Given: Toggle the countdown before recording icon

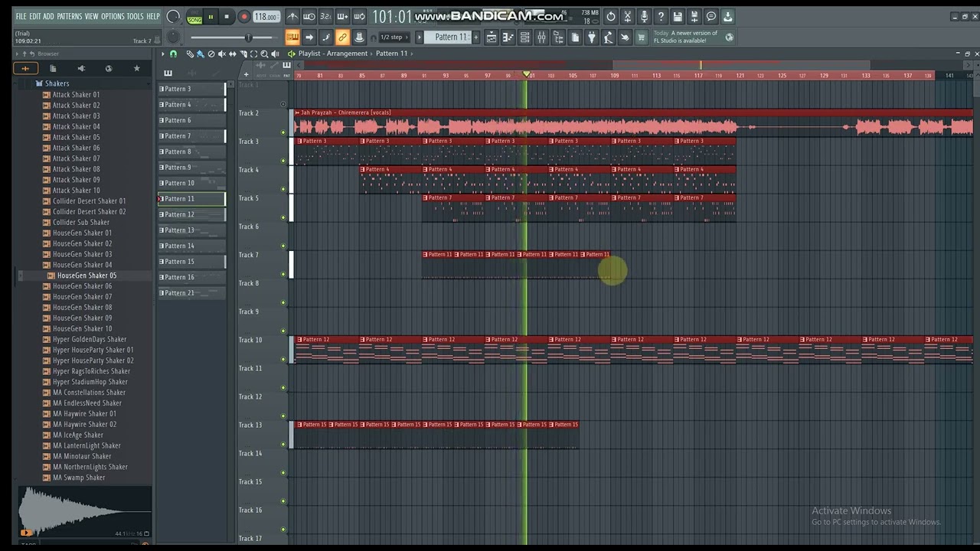Looking at the screenshot, I should 326,16.
